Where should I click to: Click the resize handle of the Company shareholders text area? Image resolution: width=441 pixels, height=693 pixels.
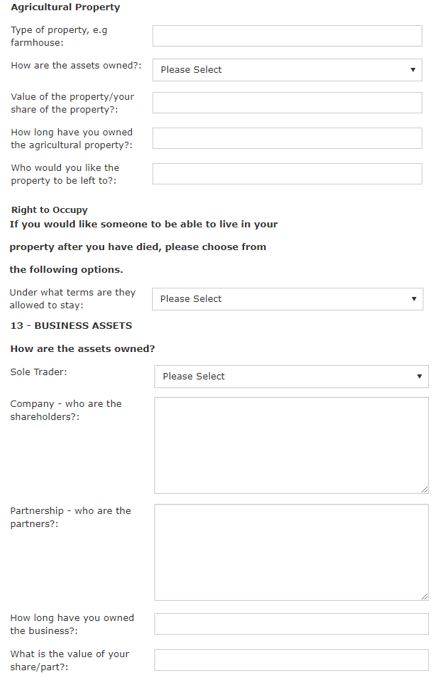point(425,490)
